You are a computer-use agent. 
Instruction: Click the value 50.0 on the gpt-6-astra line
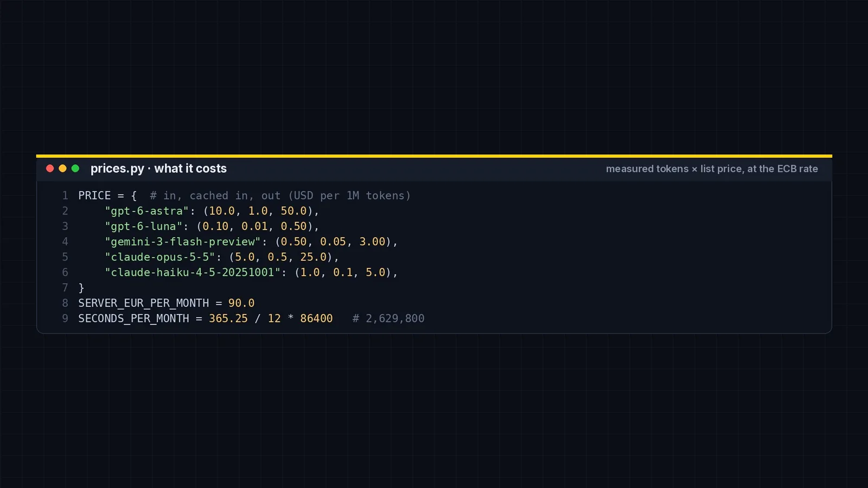293,211
